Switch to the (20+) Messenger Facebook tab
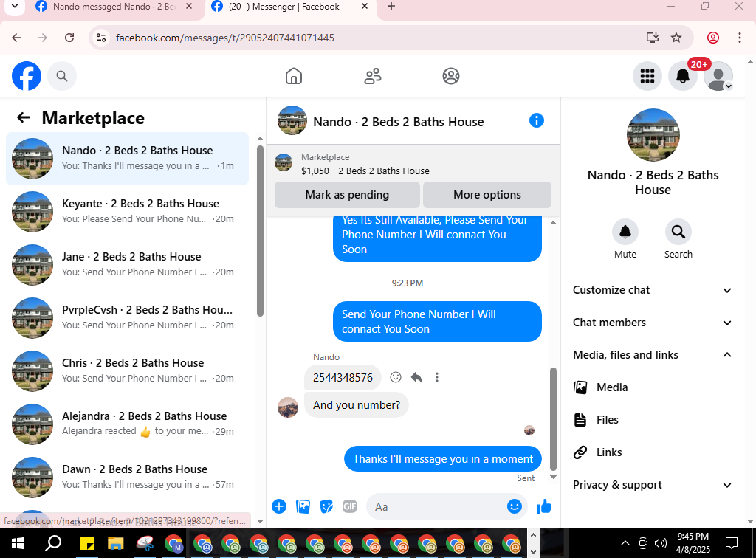 pyautogui.click(x=291, y=7)
